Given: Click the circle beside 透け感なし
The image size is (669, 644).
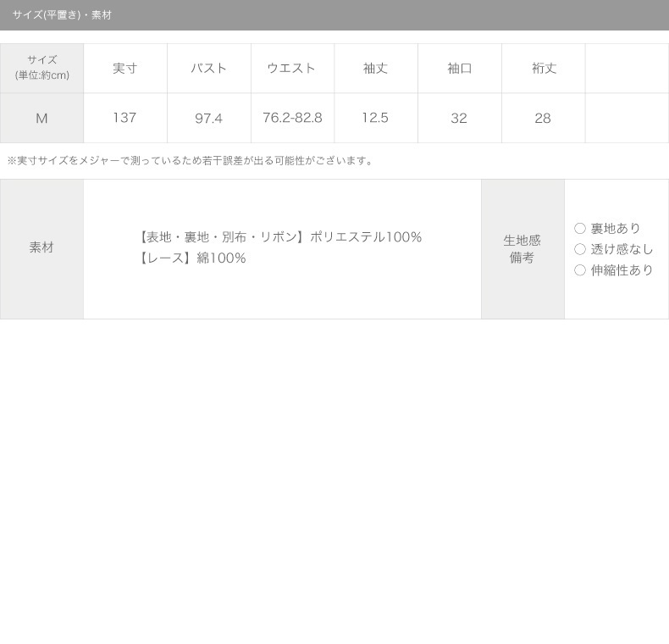Looking at the screenshot, I should click(580, 249).
